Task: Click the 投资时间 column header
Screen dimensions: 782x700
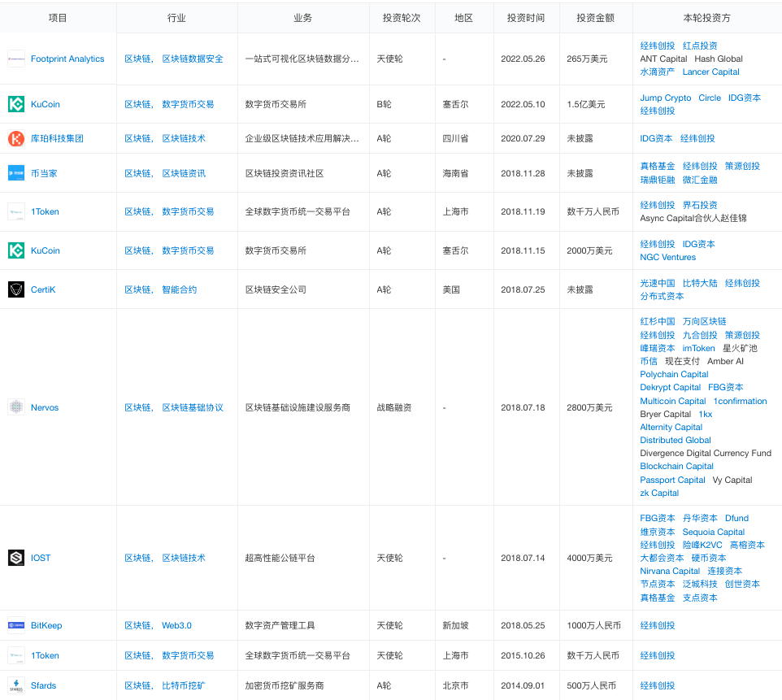Action: (x=526, y=18)
